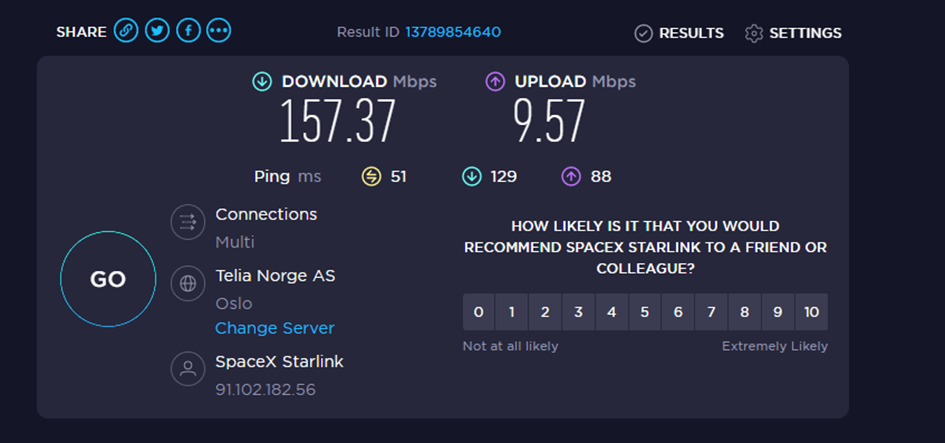The image size is (945, 443).
Task: Open the SETTINGS tab
Action: [793, 33]
